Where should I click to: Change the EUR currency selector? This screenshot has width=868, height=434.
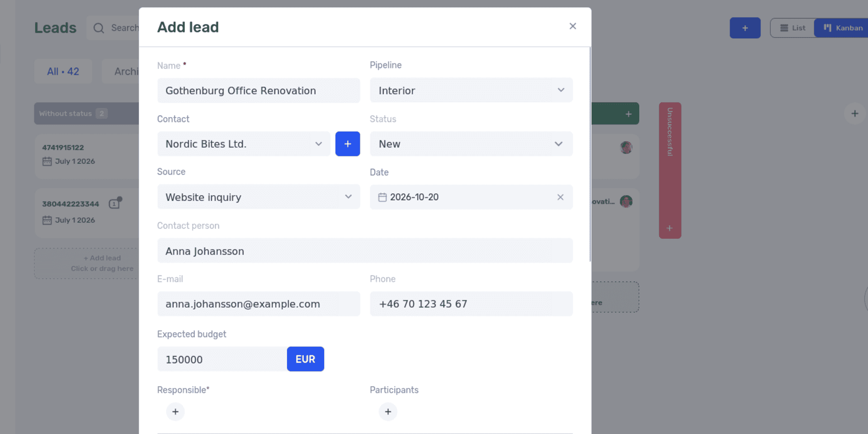point(306,359)
